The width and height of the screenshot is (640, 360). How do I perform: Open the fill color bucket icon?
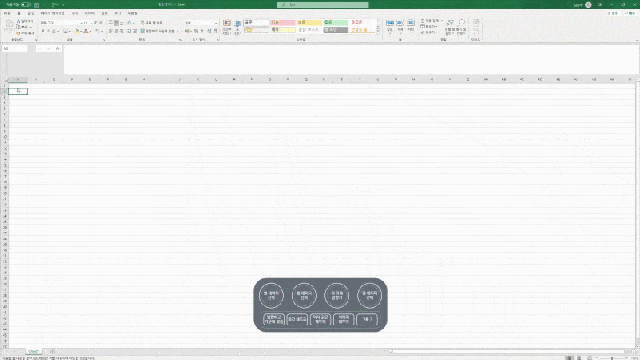tap(77, 31)
